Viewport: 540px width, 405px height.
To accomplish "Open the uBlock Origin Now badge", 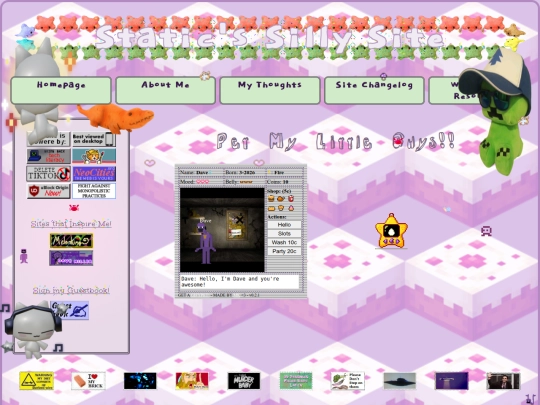I will click(49, 191).
